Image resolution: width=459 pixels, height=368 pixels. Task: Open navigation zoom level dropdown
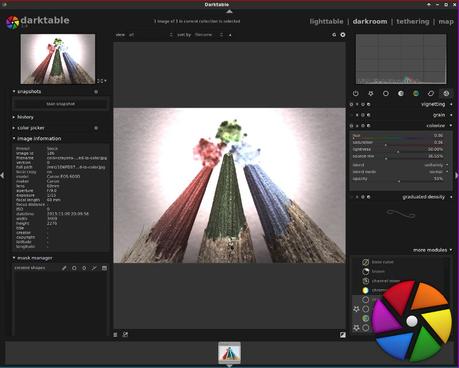102,81
